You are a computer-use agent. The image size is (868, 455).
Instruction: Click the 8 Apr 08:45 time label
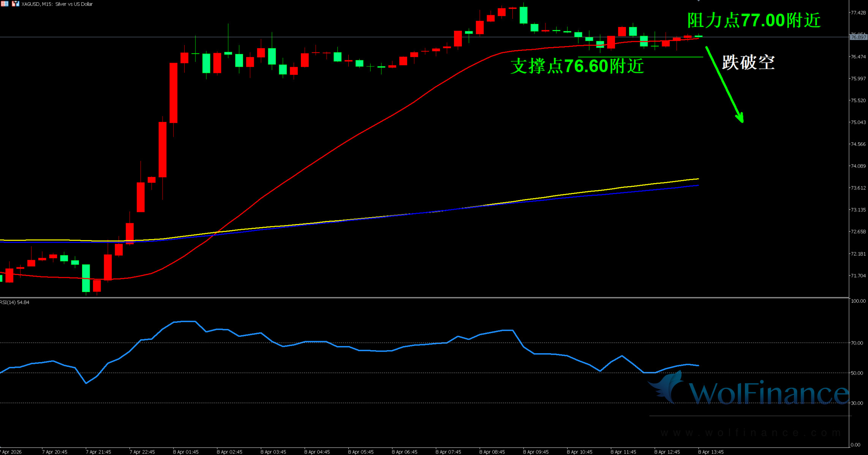coord(492,452)
